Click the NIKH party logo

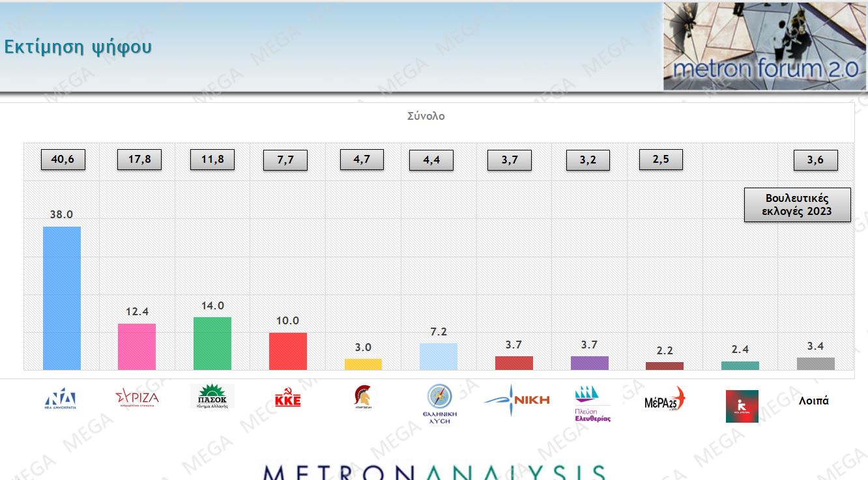(x=517, y=400)
